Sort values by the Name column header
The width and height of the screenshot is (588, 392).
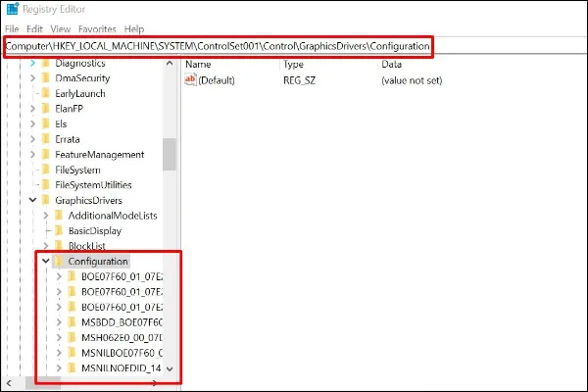point(198,64)
